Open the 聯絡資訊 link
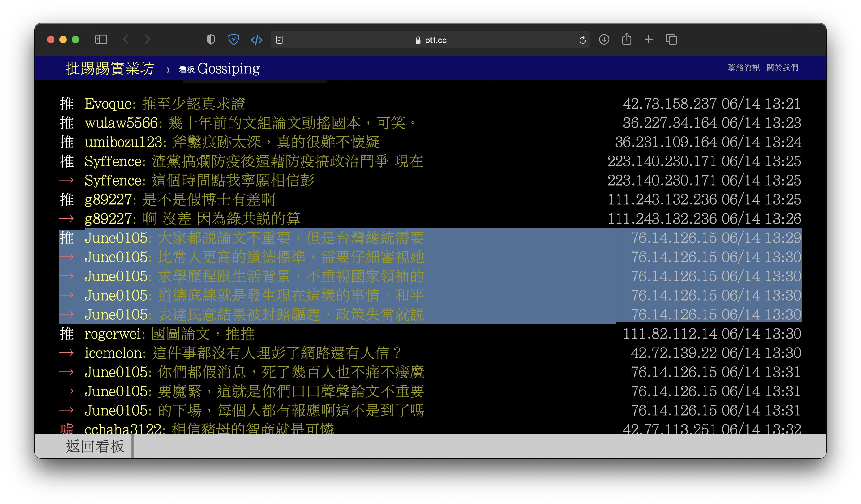Screen dimensions: 861x504 coord(743,68)
